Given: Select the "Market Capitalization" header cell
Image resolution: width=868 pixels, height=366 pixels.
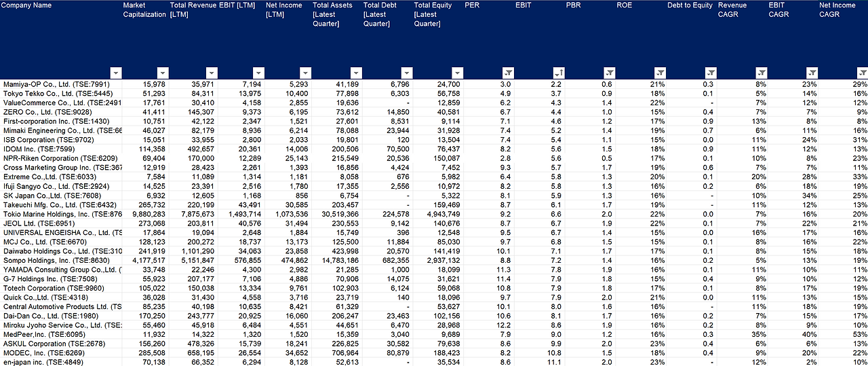Looking at the screenshot, I should click(145, 39).
